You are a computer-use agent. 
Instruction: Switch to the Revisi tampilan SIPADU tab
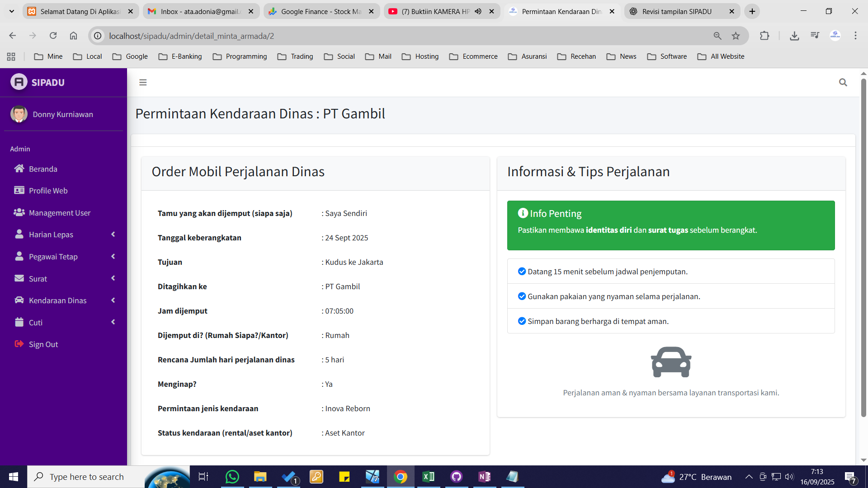[676, 11]
